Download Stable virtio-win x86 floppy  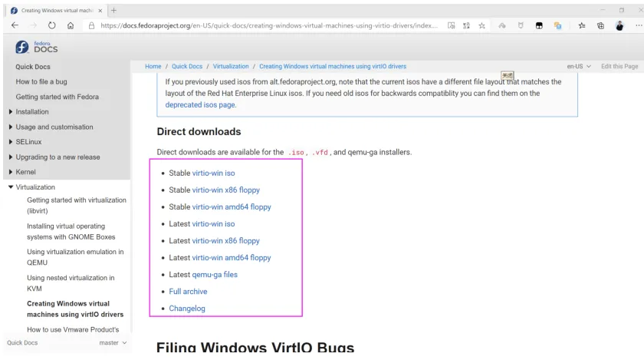pyautogui.click(x=226, y=190)
